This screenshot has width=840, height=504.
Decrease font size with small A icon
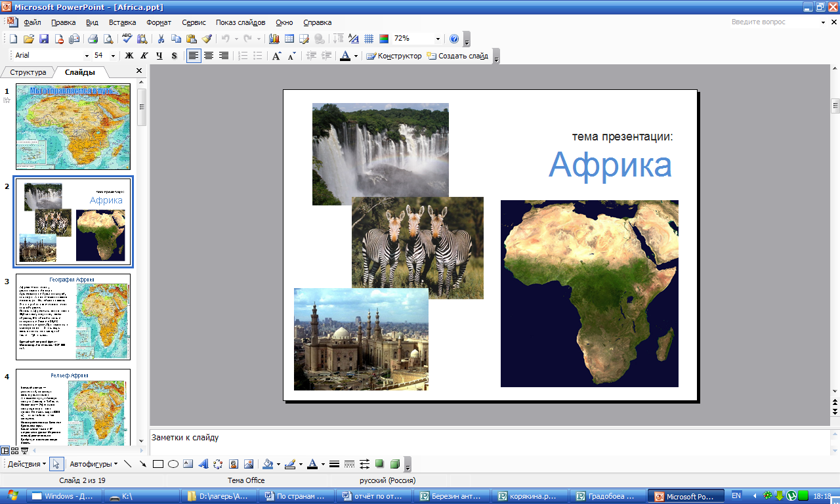pos(292,56)
